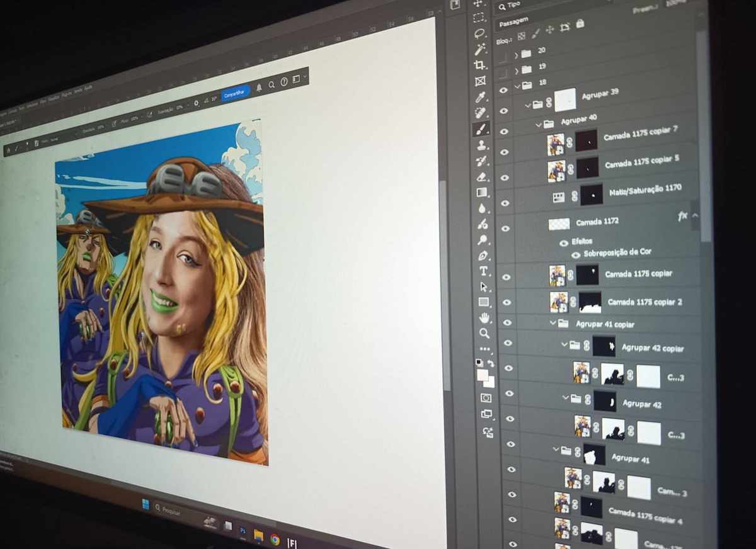Select the Eyedropper tool
Viewport: 756px width, 549px height.
[x=481, y=96]
